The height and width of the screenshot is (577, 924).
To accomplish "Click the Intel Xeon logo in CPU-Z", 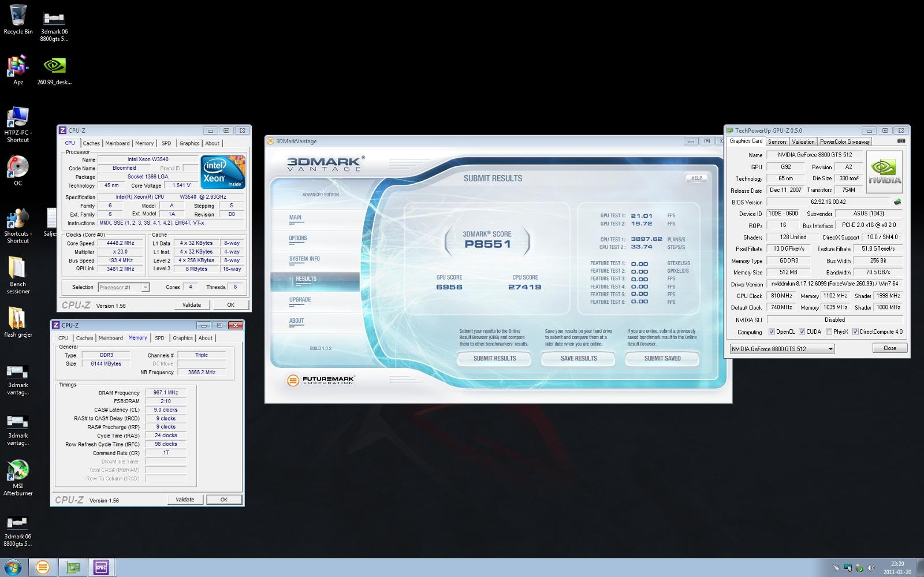I will [x=223, y=172].
